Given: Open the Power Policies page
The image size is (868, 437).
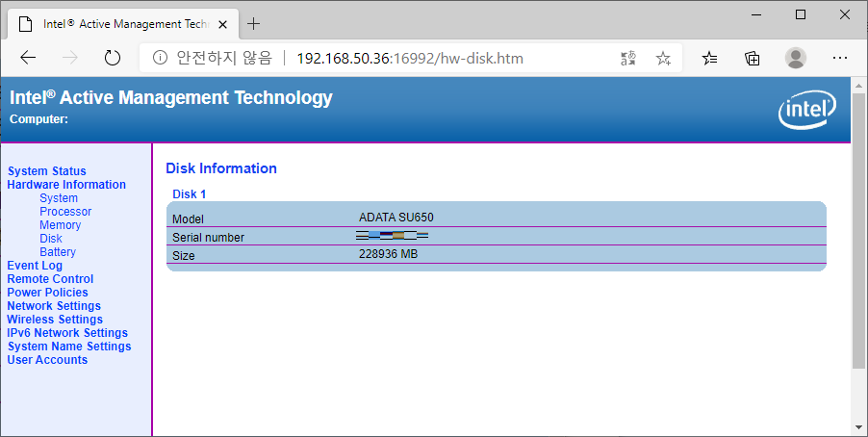Looking at the screenshot, I should [47, 292].
